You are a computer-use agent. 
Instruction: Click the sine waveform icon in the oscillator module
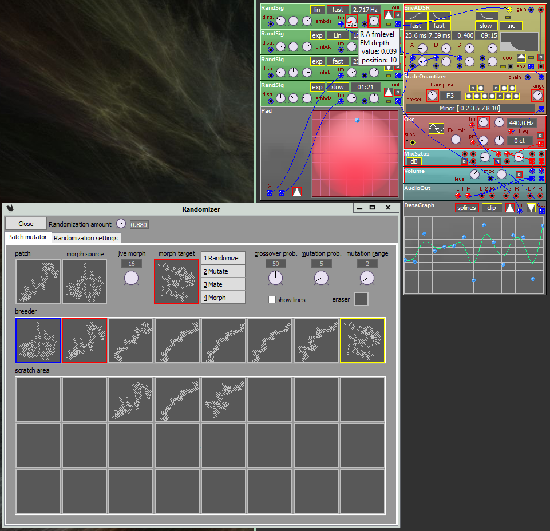click(x=436, y=129)
